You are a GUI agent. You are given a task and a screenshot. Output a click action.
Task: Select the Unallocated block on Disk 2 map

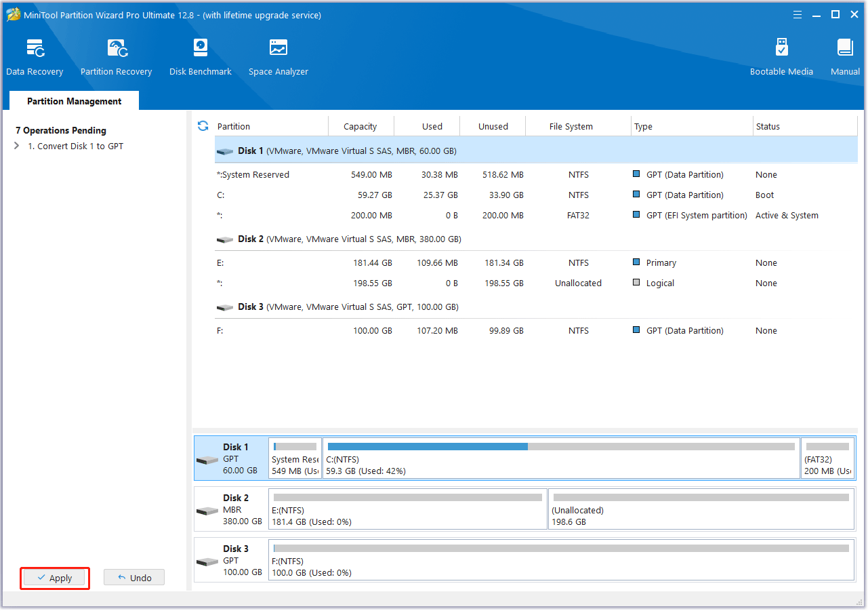[x=701, y=510]
